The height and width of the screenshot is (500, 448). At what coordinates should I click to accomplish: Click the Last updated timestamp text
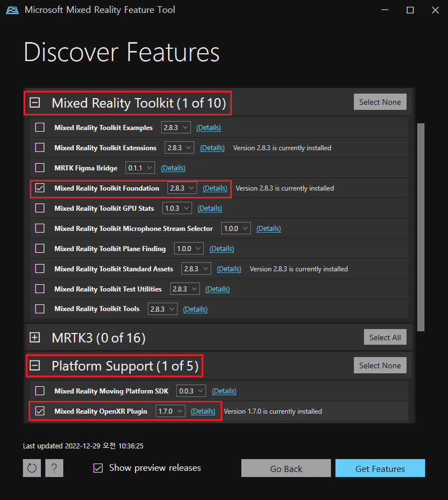click(x=83, y=446)
